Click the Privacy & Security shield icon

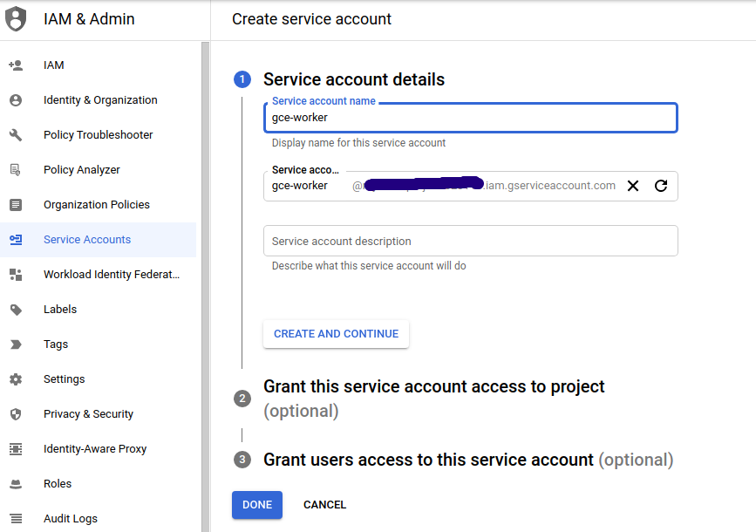pos(16,414)
